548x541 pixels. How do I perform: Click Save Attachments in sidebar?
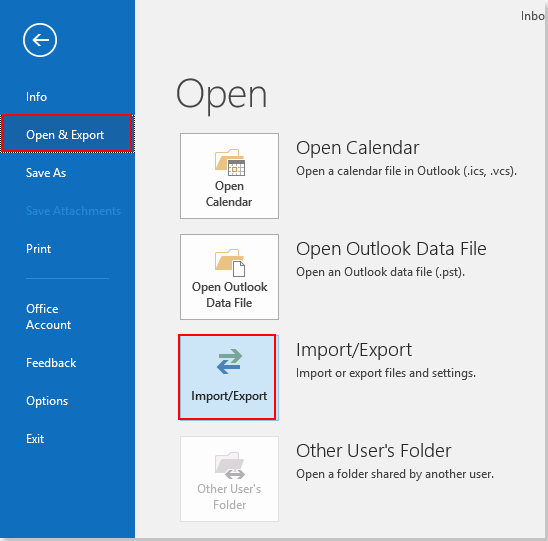coord(73,211)
